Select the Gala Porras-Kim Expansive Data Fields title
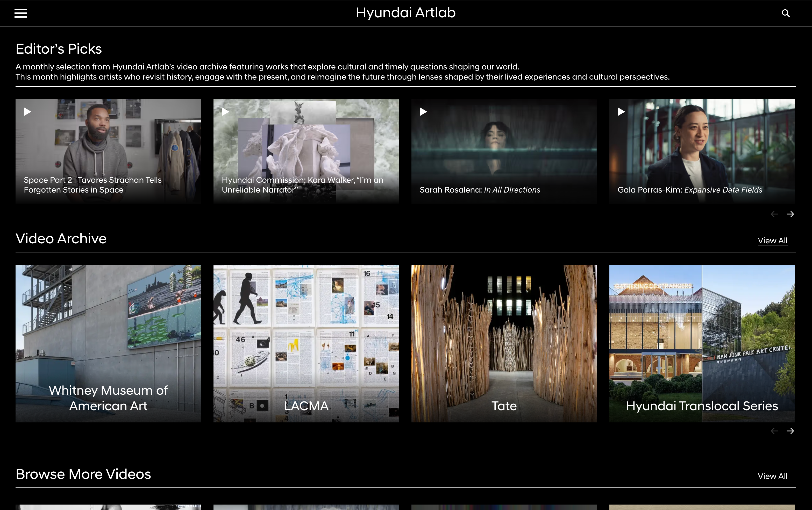 [690, 190]
